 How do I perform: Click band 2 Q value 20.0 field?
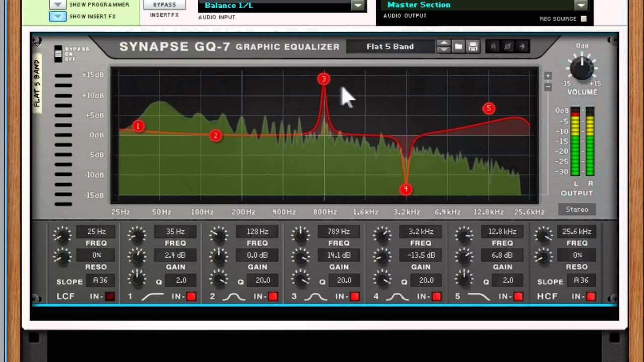coord(262,280)
